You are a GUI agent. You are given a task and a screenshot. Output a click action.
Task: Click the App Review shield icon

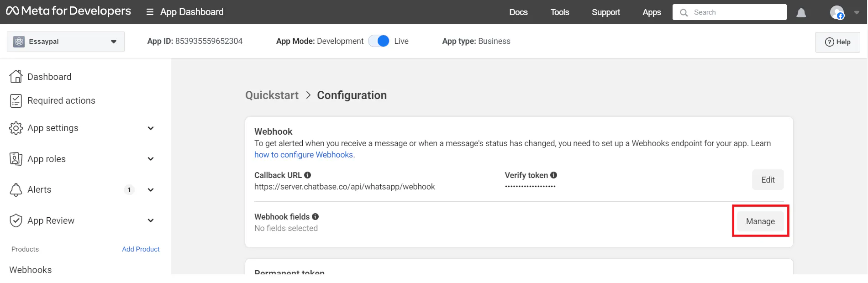[x=16, y=220]
